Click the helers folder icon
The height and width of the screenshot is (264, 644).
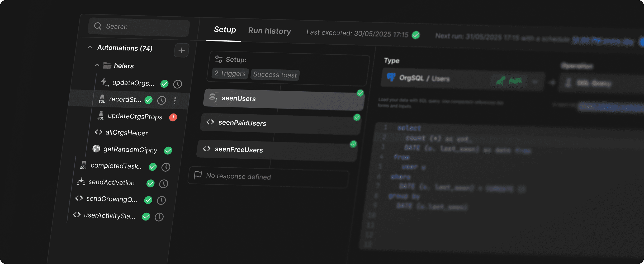pos(107,65)
